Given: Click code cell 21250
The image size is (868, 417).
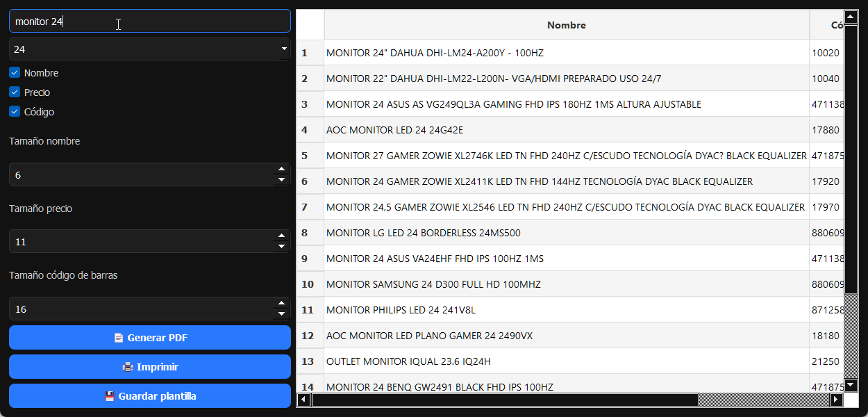Looking at the screenshot, I should coord(826,361).
